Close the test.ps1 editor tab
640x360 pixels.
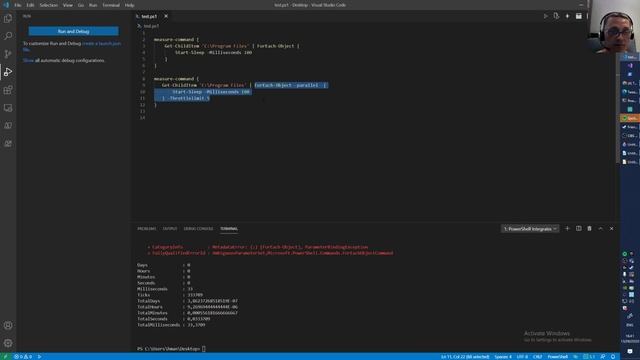pyautogui.click(x=166, y=16)
